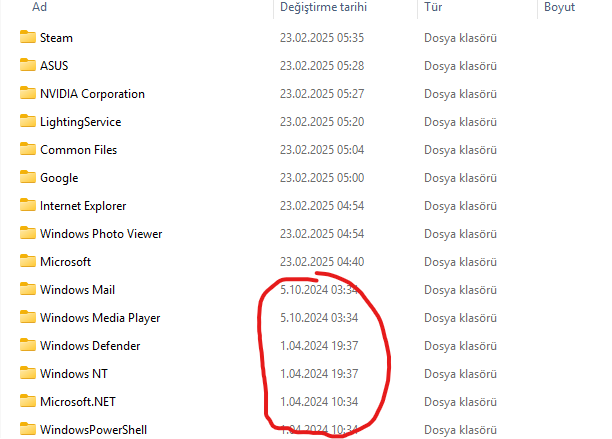
Task: Click the Microsoft.NET folder icon
Action: 27,401
